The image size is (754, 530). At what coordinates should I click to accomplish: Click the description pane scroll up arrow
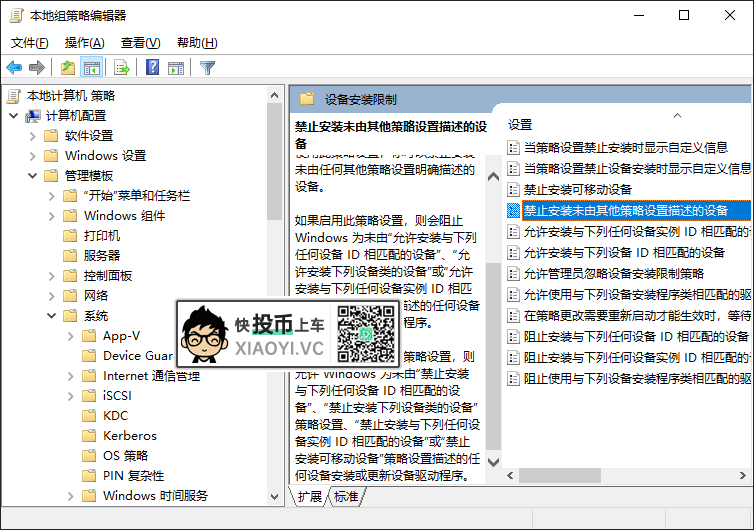(x=493, y=177)
